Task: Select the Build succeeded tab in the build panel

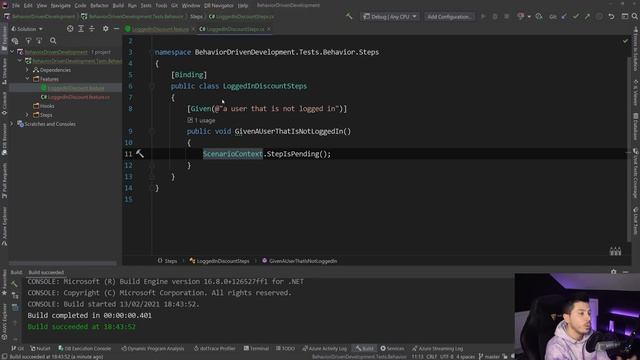Action: click(46, 272)
